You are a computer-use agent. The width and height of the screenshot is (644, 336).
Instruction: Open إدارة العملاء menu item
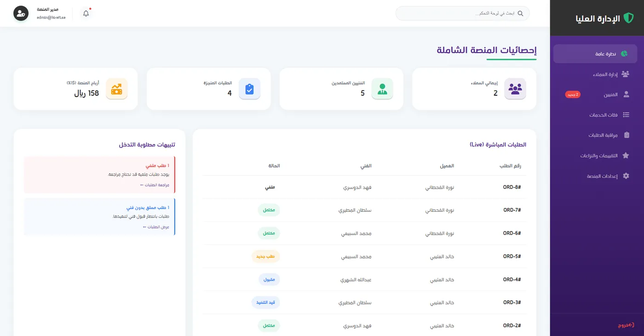click(595, 74)
